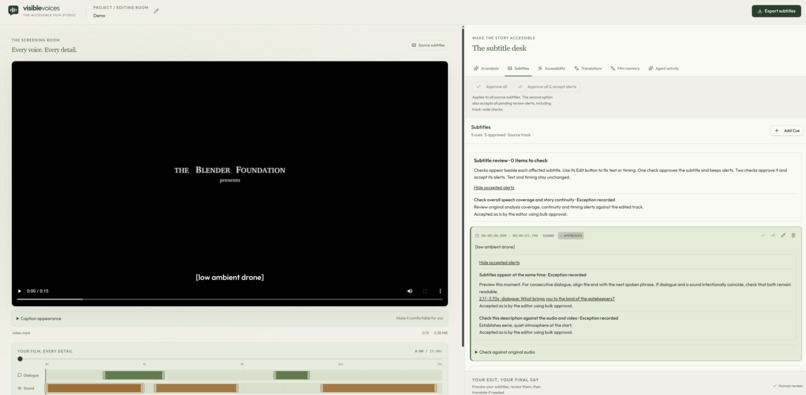
Task: Click 'Subtitle review · 0 items to check' heading
Action: [510, 160]
